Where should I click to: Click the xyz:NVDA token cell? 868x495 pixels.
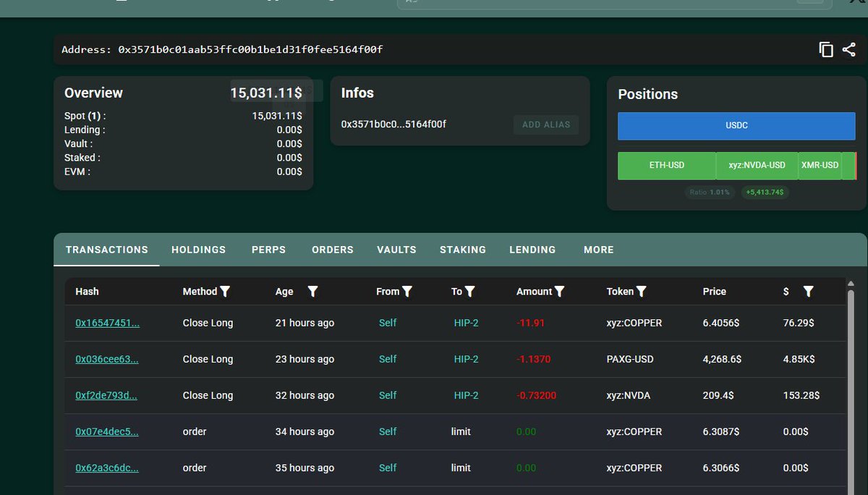(629, 395)
